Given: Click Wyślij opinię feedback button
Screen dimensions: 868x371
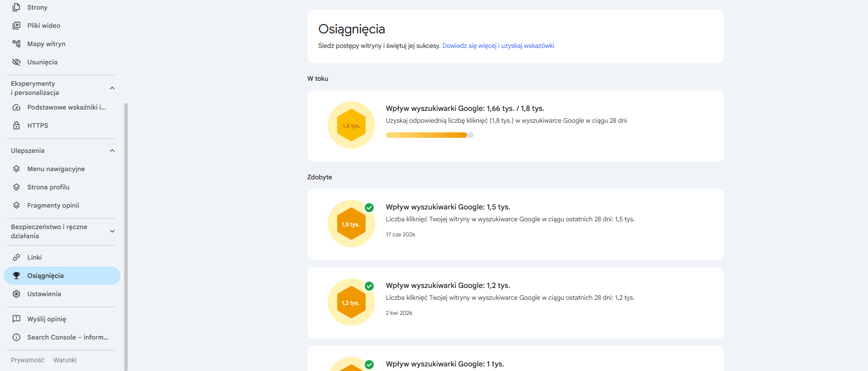Looking at the screenshot, I should click(62, 319).
